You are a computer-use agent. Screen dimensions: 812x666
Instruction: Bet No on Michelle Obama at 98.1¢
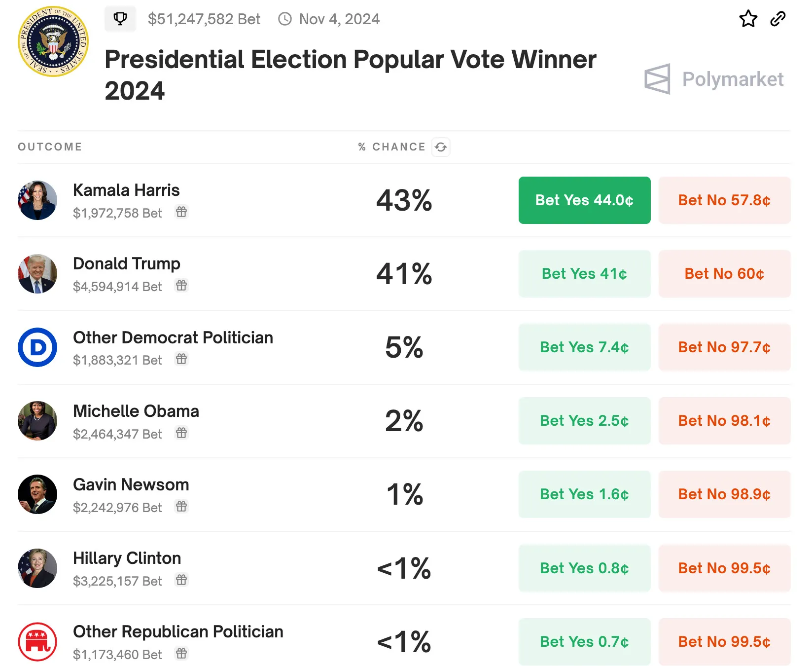pyautogui.click(x=724, y=421)
